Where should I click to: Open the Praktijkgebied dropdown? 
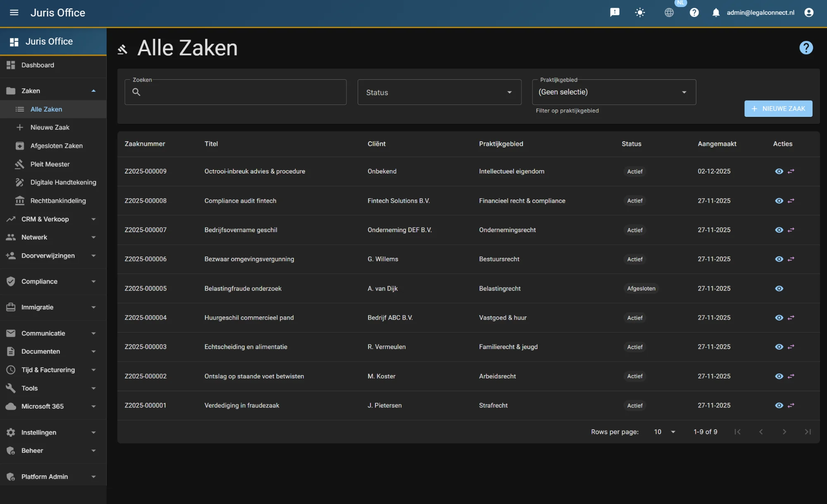614,92
